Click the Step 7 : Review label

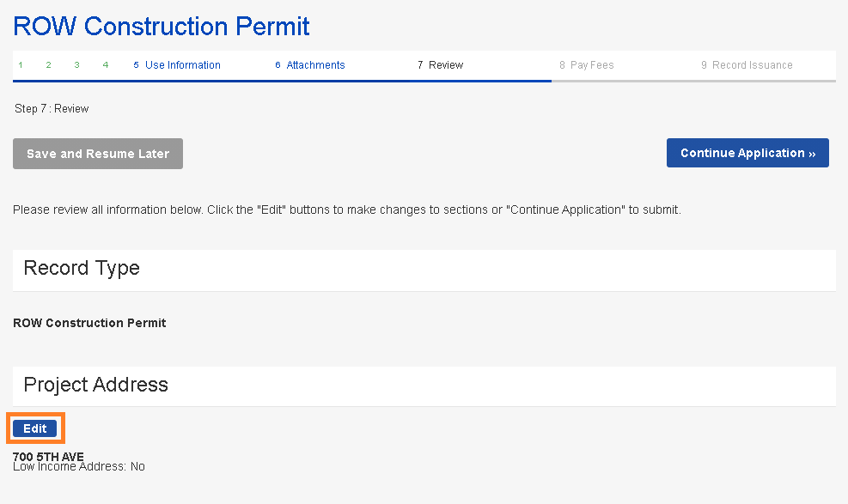point(52,109)
